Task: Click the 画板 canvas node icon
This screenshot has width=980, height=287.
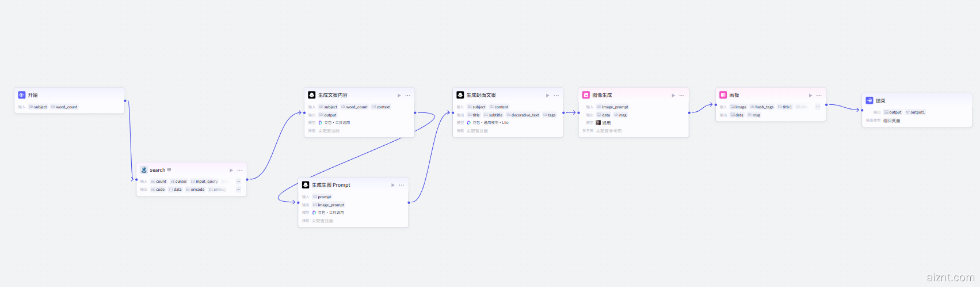Action: [723, 95]
